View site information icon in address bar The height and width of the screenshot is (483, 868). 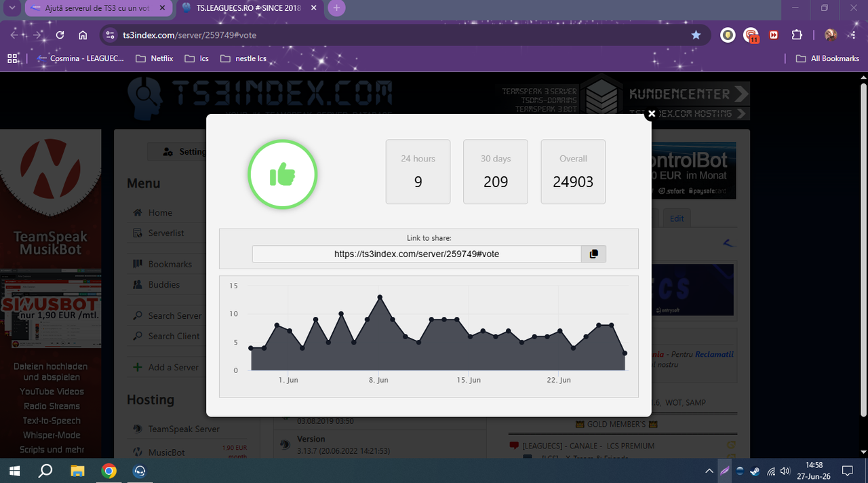click(x=111, y=35)
